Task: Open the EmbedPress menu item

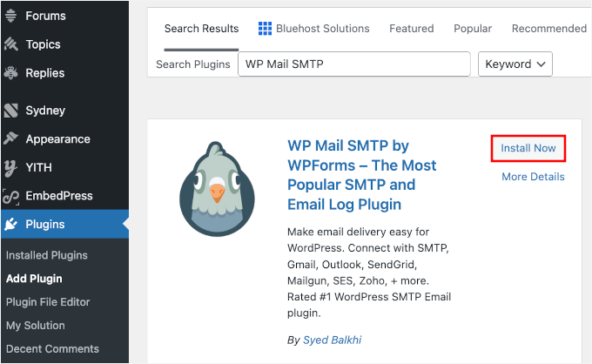Action: click(59, 196)
